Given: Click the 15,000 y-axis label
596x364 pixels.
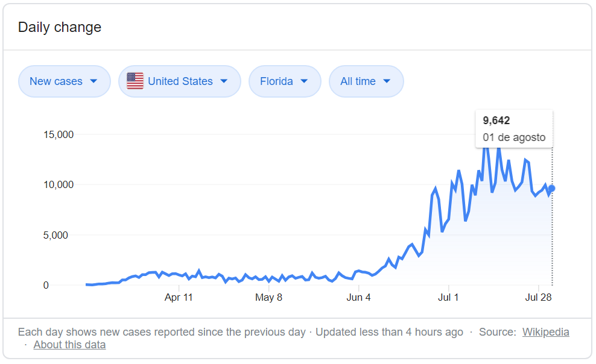Looking at the screenshot, I should coord(59,134).
